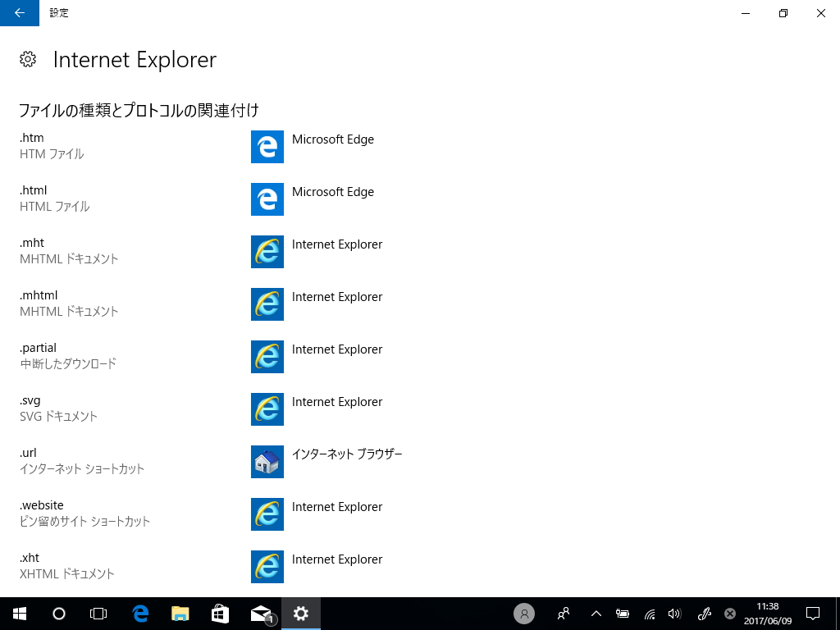Viewport: 840px width, 630px height.
Task: Open Cortana search circle on taskbar
Action: pos(59,614)
